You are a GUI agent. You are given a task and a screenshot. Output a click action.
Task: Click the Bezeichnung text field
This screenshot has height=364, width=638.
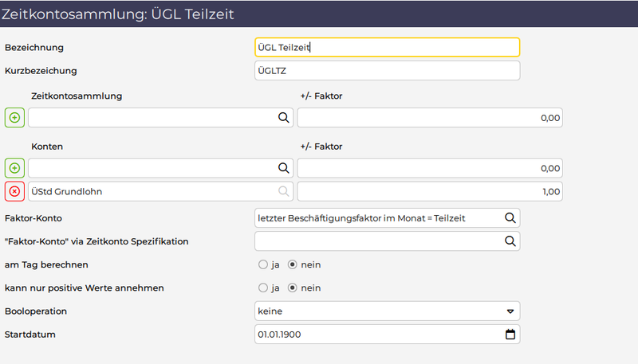coord(387,48)
